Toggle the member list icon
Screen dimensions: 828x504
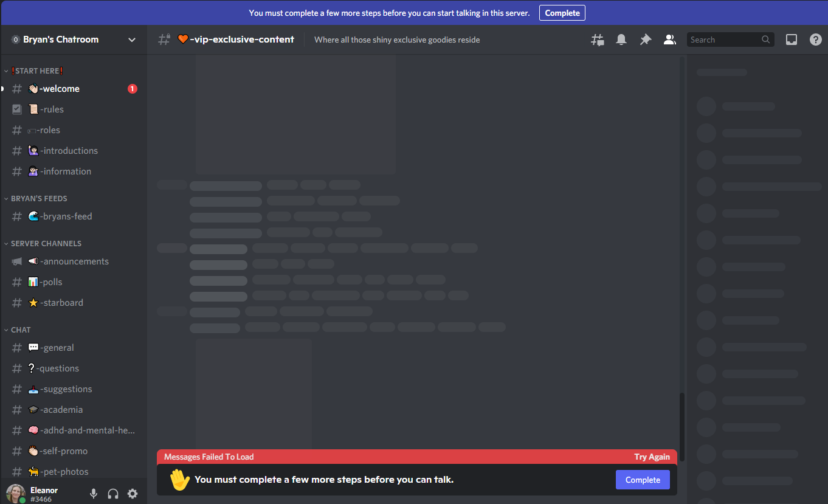[669, 40]
